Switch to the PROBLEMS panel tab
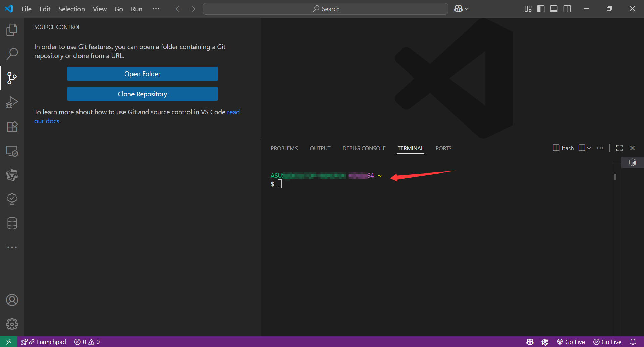The width and height of the screenshot is (644, 347). [x=284, y=148]
